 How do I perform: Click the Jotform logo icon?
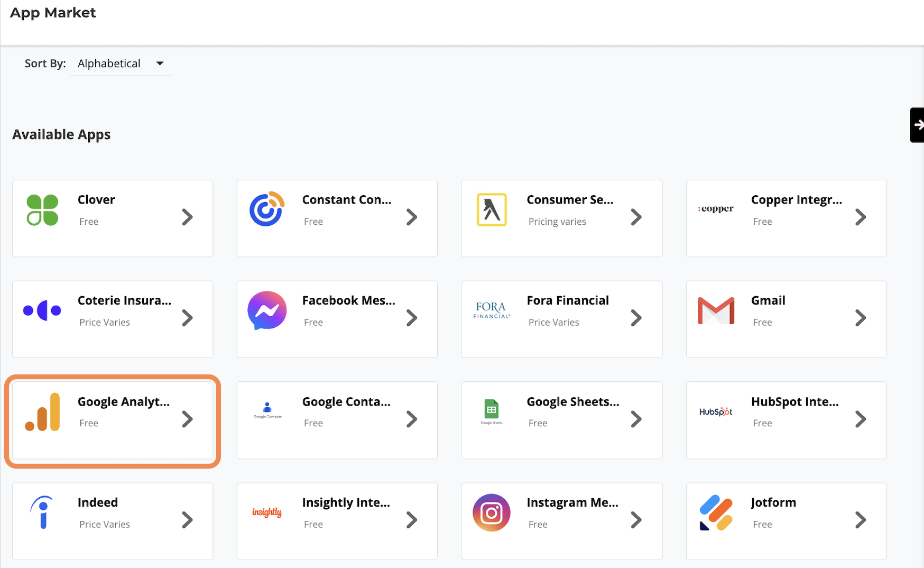pos(716,512)
